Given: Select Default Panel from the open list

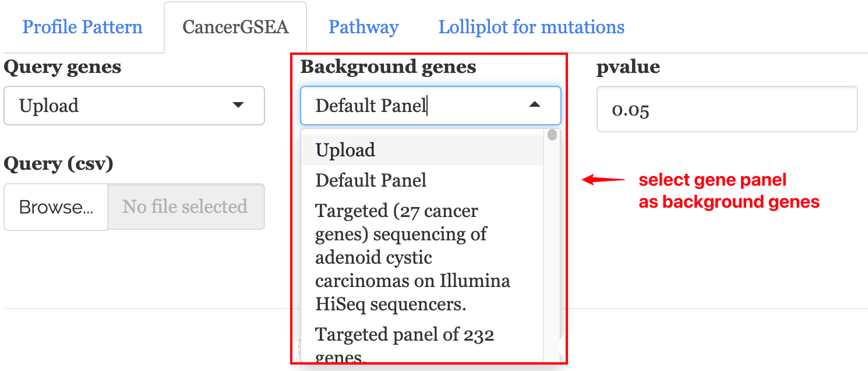Looking at the screenshot, I should 371,180.
